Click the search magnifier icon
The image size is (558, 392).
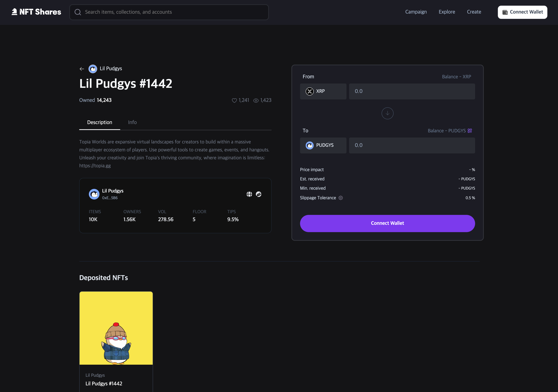(x=78, y=12)
